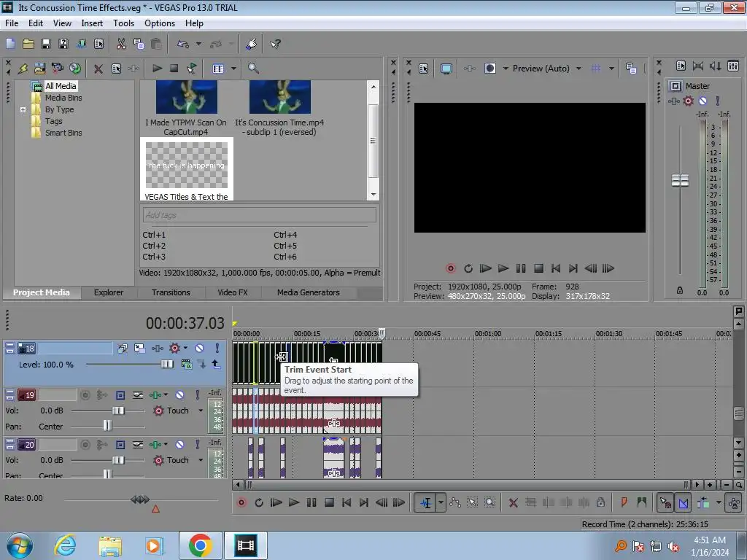Click the What's This help cursor icon
The height and width of the screenshot is (560, 747).
pos(275,44)
